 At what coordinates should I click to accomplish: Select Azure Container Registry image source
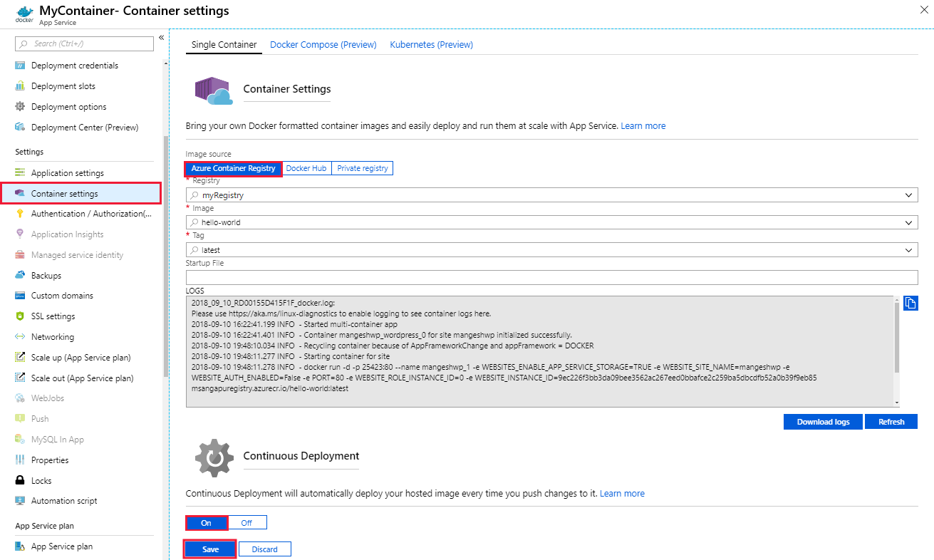coord(233,169)
